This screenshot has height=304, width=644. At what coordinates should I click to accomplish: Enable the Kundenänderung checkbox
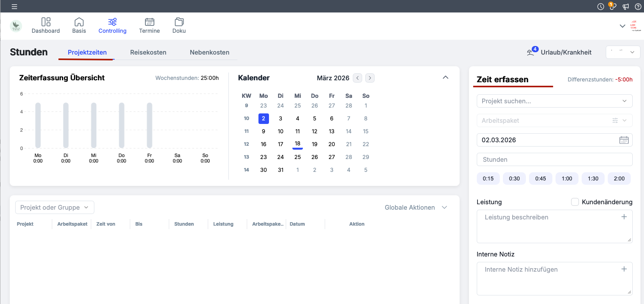click(575, 202)
